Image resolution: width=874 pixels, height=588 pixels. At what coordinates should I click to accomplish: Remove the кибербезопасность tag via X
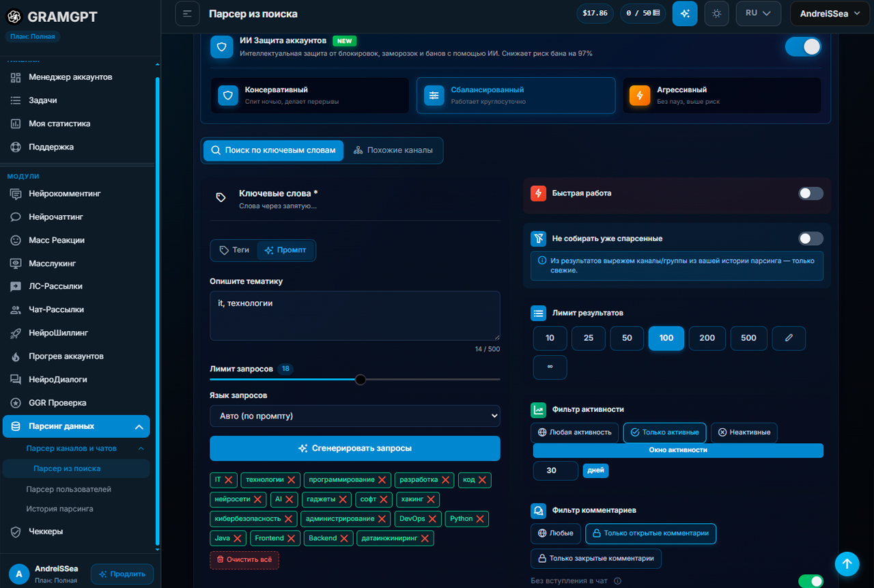click(288, 519)
